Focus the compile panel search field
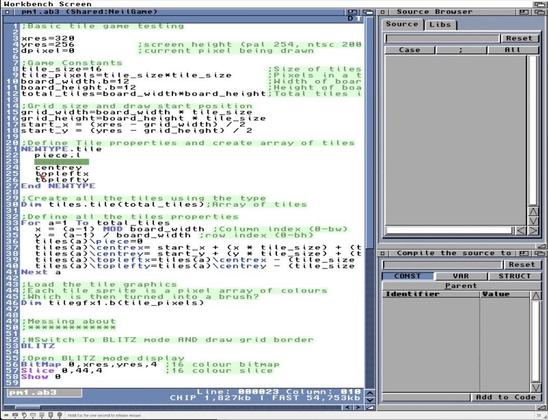 [442, 265]
